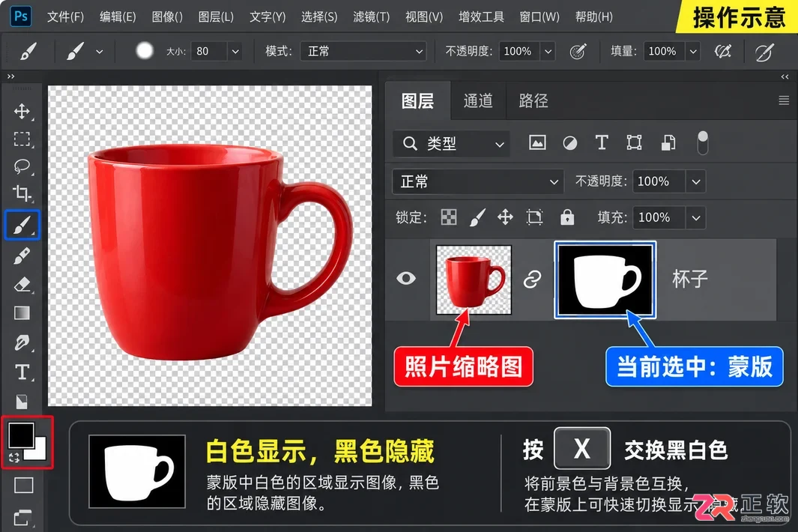Switch to the 路径 tab
Image resolution: width=798 pixels, height=532 pixels.
[x=533, y=101]
